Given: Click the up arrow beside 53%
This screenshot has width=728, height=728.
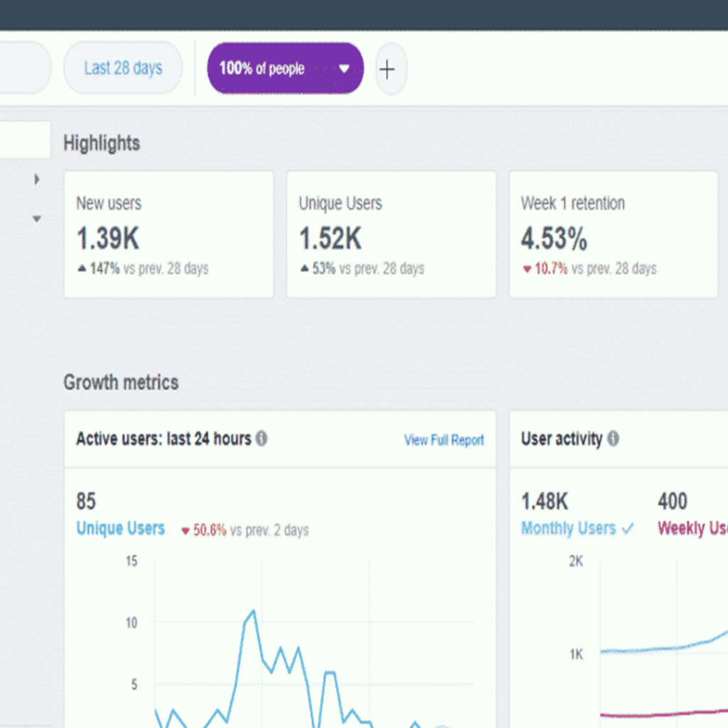Looking at the screenshot, I should pos(304,269).
